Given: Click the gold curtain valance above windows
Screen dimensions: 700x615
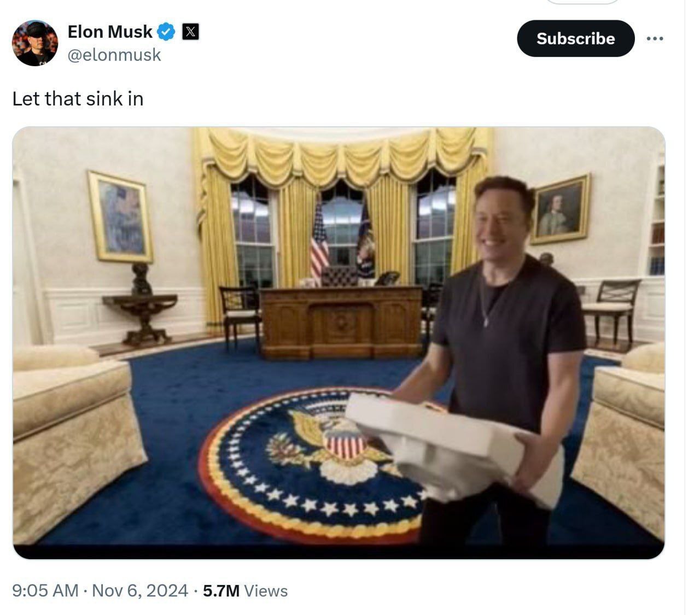Looking at the screenshot, I should click(x=342, y=156).
